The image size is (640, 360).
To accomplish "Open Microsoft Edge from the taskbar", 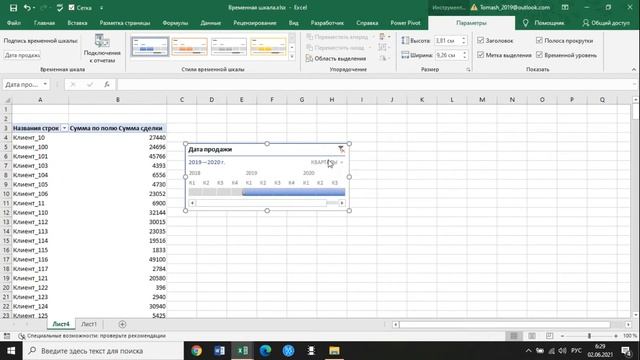I will tap(265, 351).
